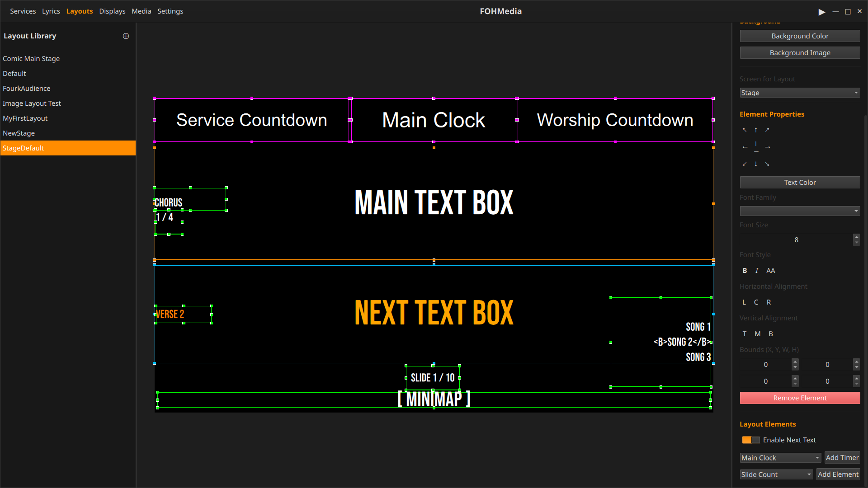The width and height of the screenshot is (868, 488).
Task: Select the Service Countdown element on canvas
Action: pos(252,120)
